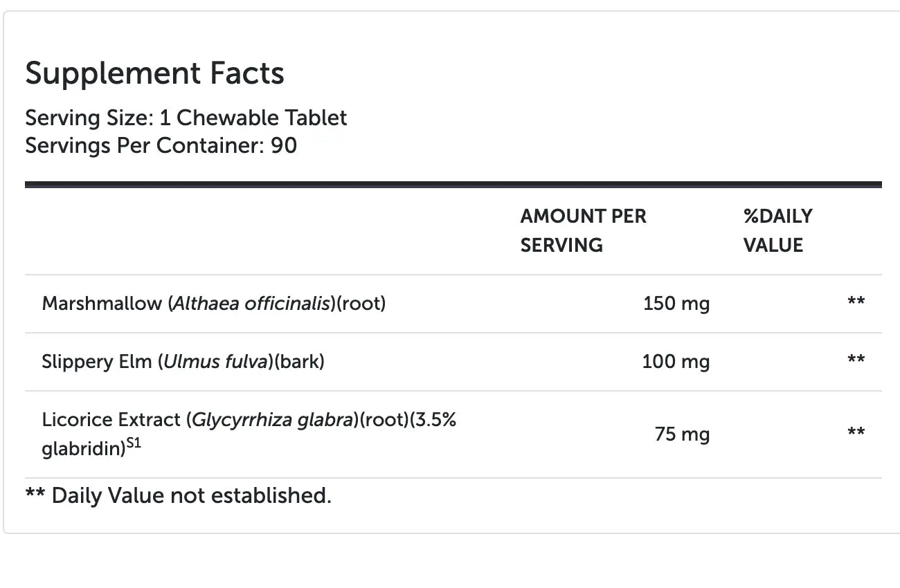The height and width of the screenshot is (588, 900).
Task: Click the asterisks in the Slippery Elm row
Action: pos(856,360)
